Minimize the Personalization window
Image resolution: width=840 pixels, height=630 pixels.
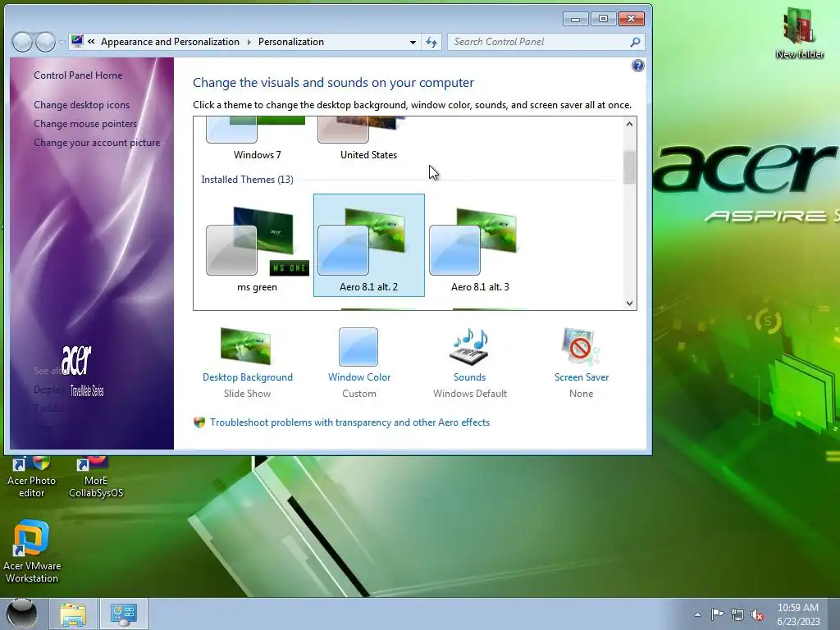pyautogui.click(x=575, y=20)
